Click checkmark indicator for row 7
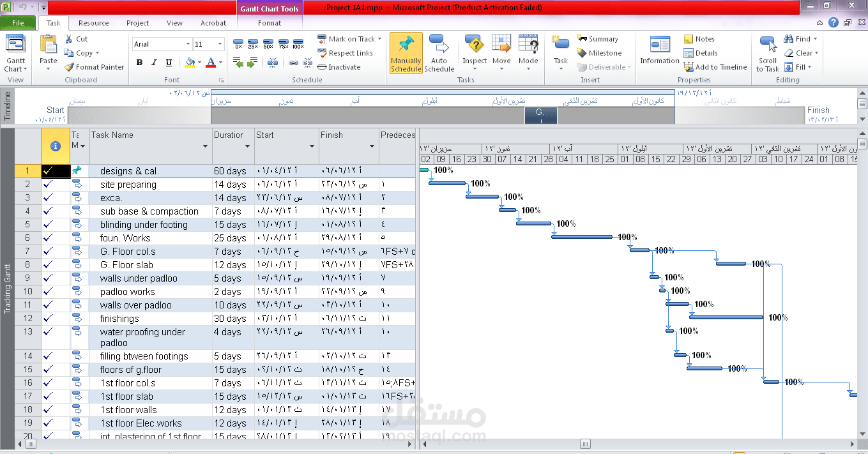868x454 pixels. pos(47,252)
